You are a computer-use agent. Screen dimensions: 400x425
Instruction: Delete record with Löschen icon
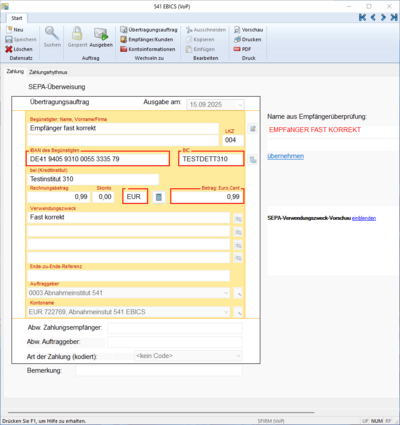tap(9, 49)
